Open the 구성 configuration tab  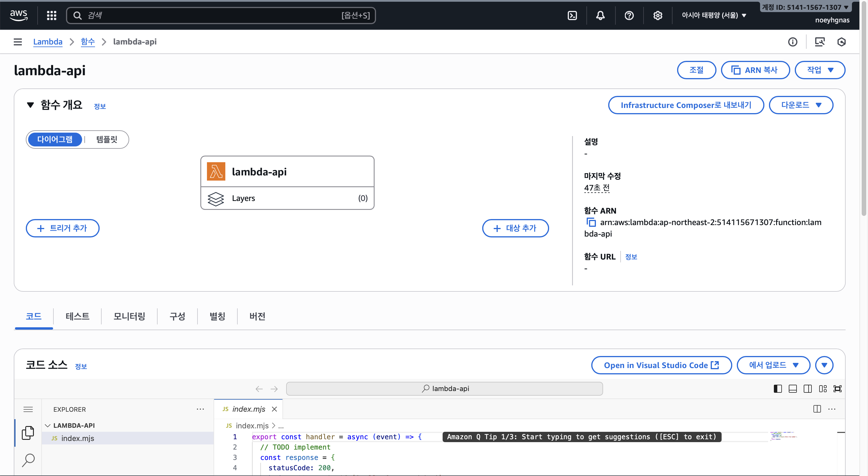coord(177,316)
